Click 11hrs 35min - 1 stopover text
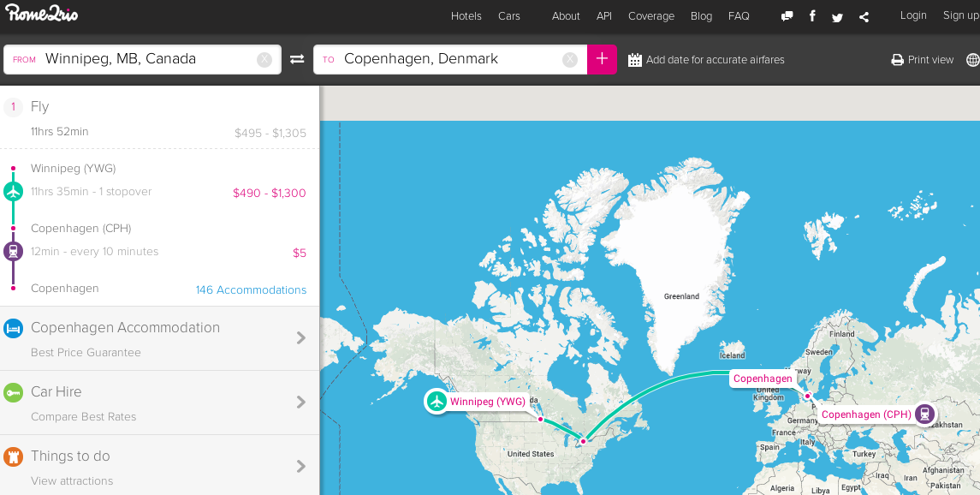 (x=92, y=191)
